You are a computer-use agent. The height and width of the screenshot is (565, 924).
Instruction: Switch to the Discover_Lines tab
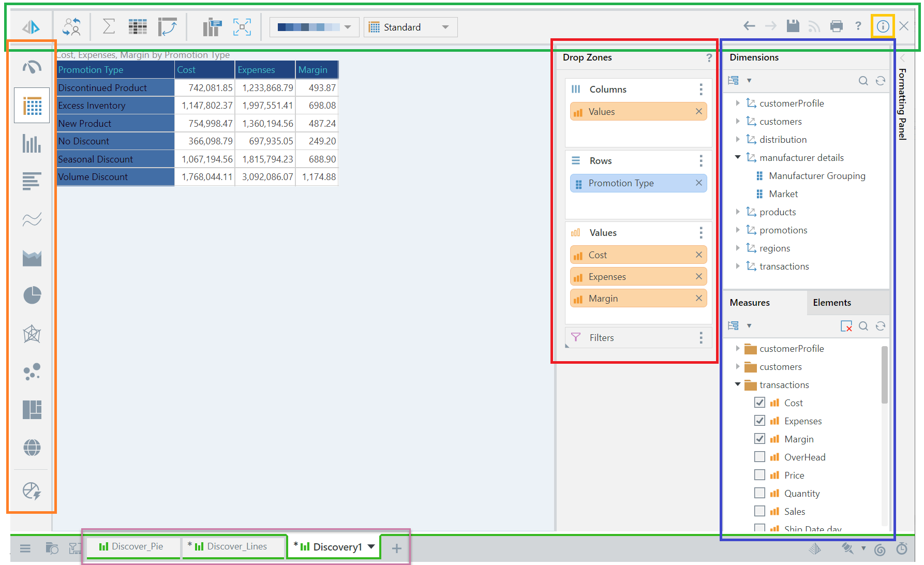coord(233,547)
